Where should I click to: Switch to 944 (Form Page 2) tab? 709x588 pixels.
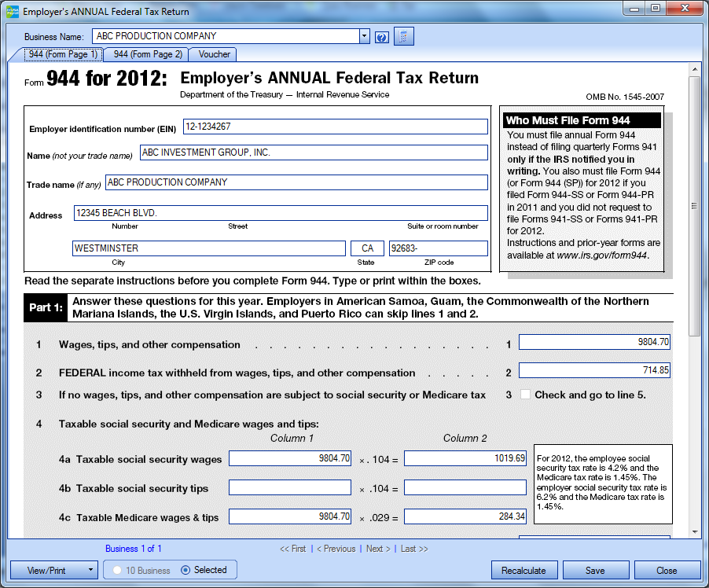pyautogui.click(x=148, y=54)
